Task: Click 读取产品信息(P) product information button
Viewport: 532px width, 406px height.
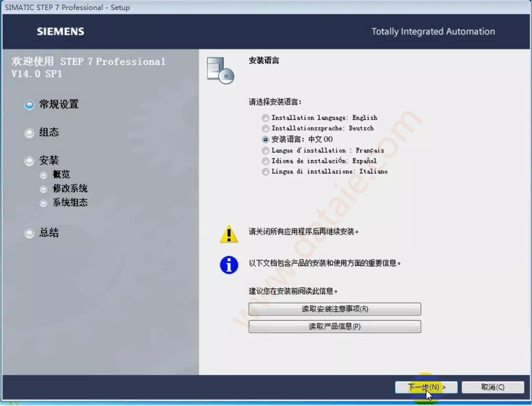Action: tap(334, 326)
